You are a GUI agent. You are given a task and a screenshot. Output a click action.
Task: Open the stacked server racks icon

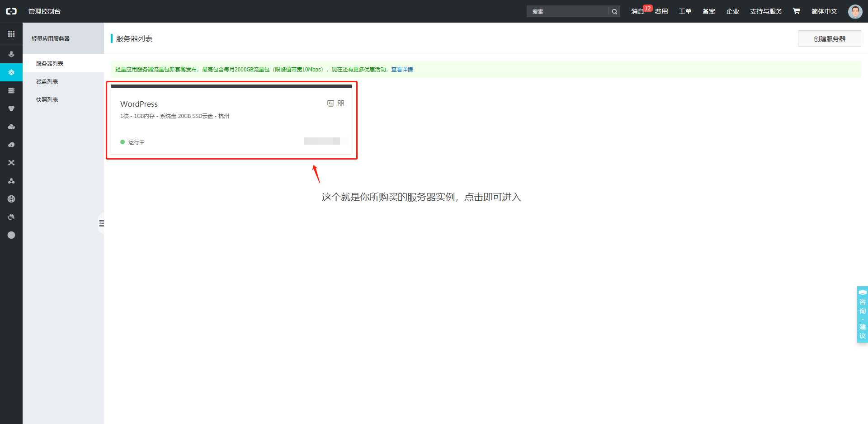[11, 90]
